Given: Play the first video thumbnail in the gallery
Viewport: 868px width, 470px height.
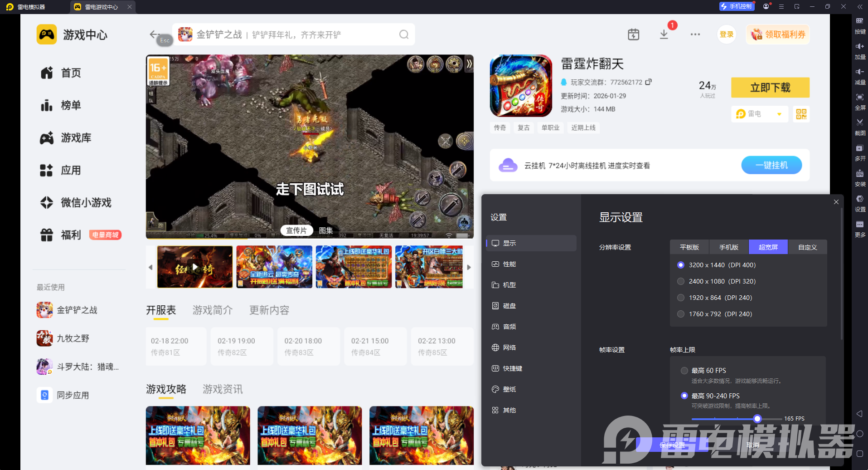Looking at the screenshot, I should pyautogui.click(x=195, y=267).
